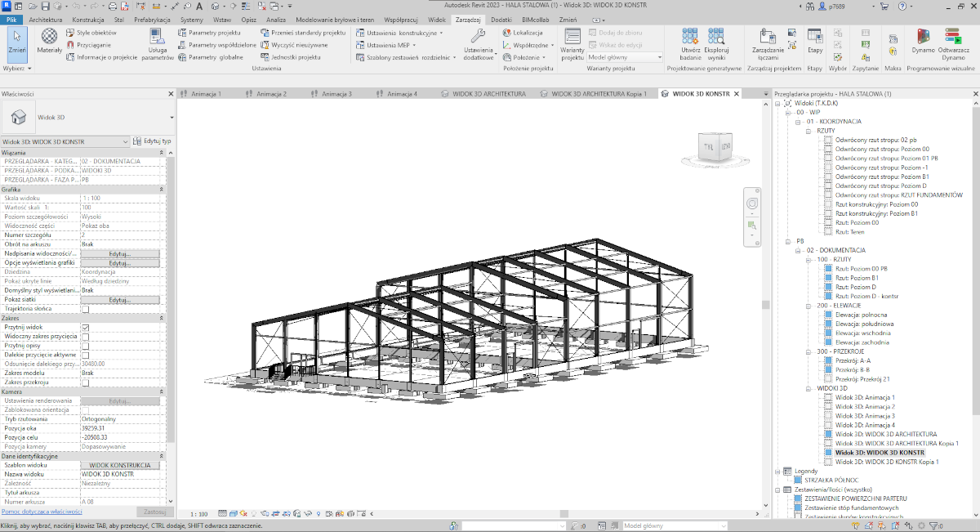
Task: Enable the Trajektoria słońca checkbox
Action: (86, 309)
